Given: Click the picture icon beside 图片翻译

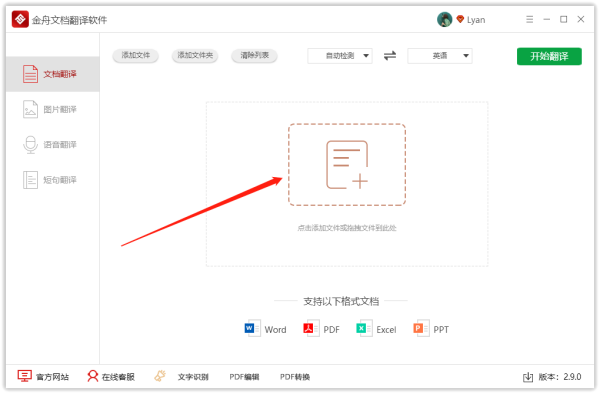Looking at the screenshot, I should [x=30, y=109].
